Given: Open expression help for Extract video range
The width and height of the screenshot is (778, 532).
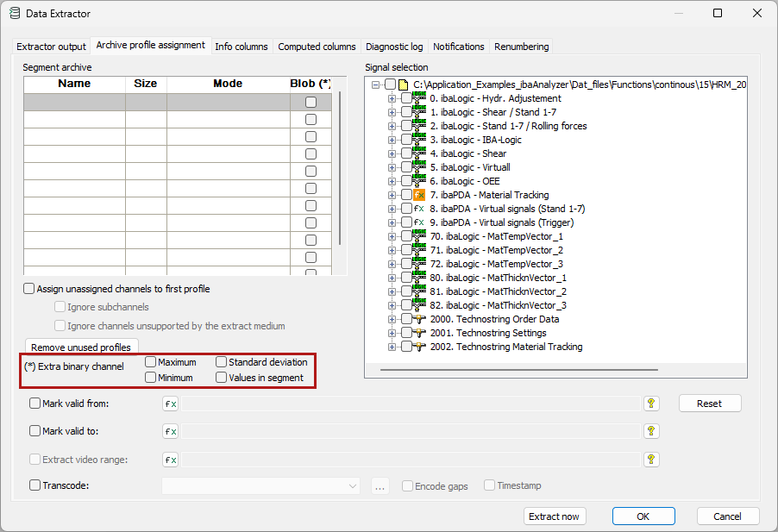Looking at the screenshot, I should [651, 460].
